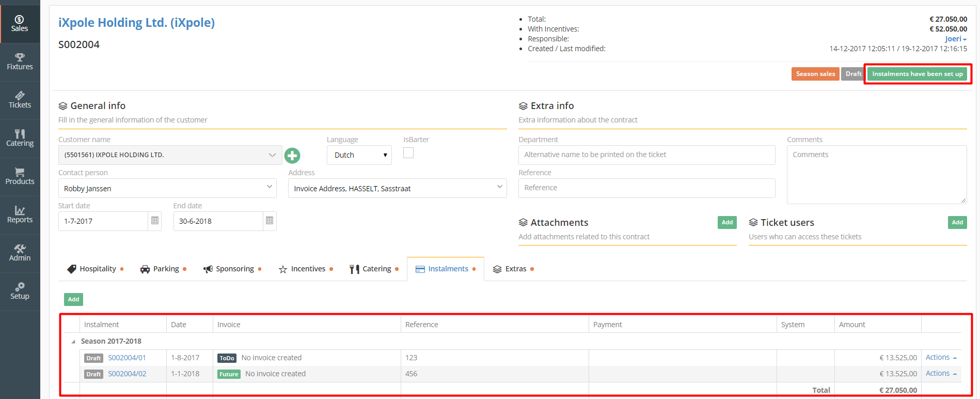Open the Setup sidebar section
The height and width of the screenshot is (399, 980).
point(20,291)
